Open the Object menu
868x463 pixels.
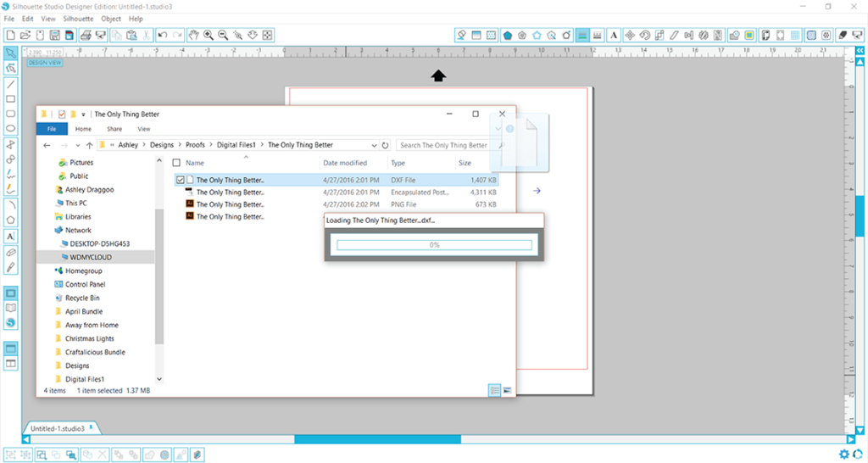[111, 19]
